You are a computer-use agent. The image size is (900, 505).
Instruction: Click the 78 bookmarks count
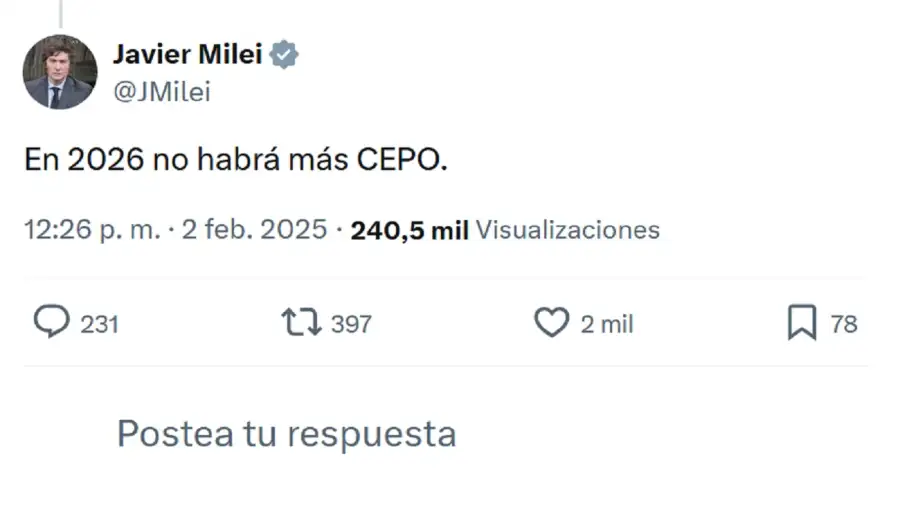pos(844,324)
